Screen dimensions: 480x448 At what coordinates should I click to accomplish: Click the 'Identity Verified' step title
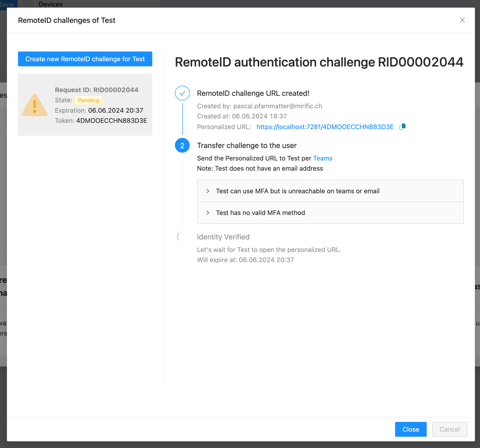pos(223,237)
